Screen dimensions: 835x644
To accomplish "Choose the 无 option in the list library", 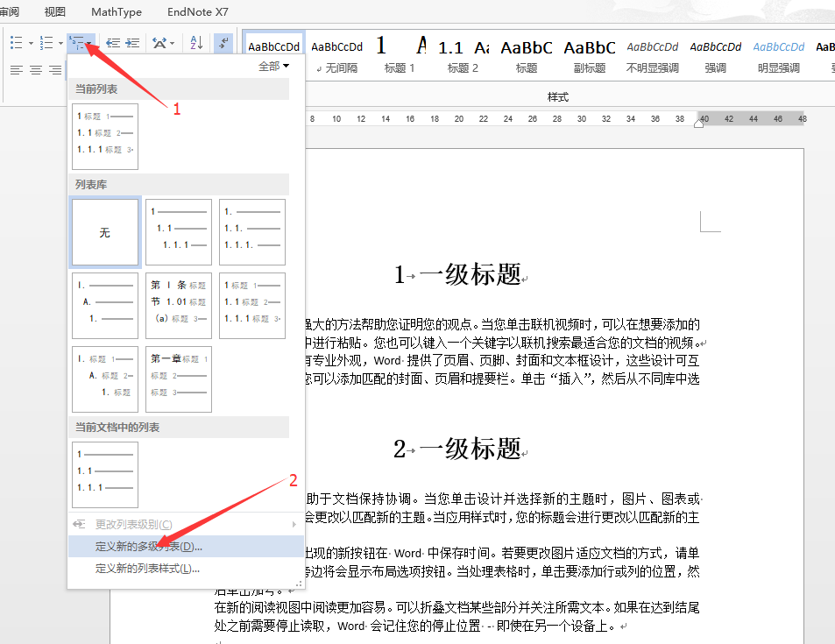I will click(105, 232).
